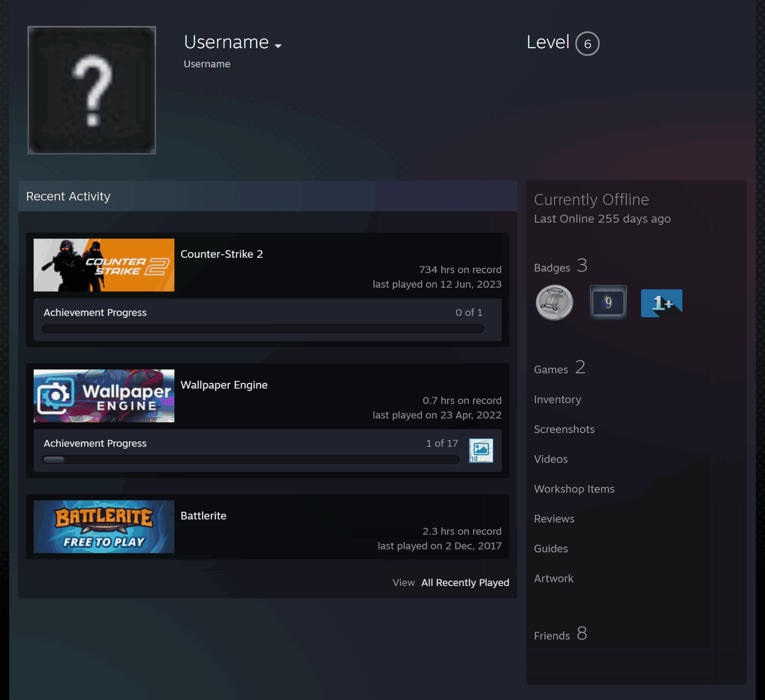
Task: Click 'last played on 2 Dec, 2017'
Action: 439,545
